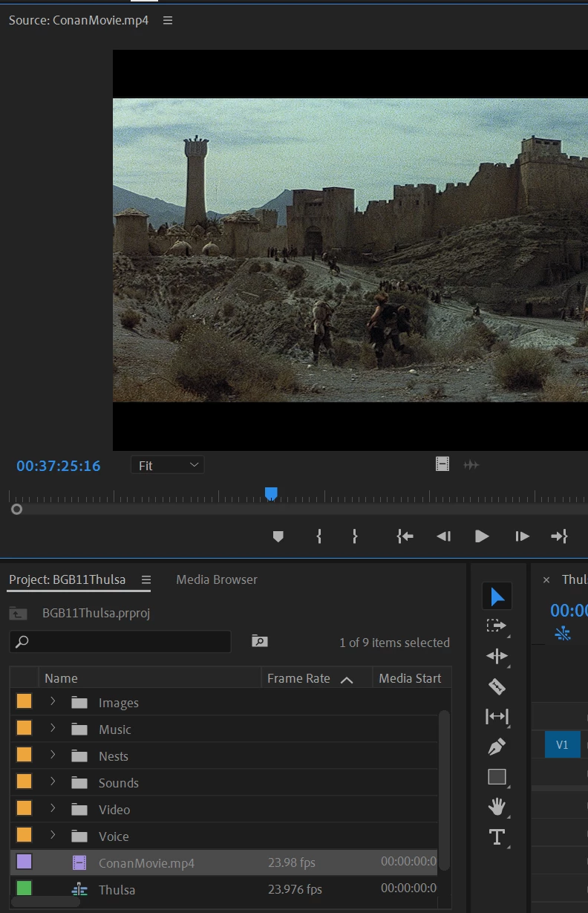588x913 pixels.
Task: Toggle V1 source patching button
Action: pyautogui.click(x=562, y=744)
